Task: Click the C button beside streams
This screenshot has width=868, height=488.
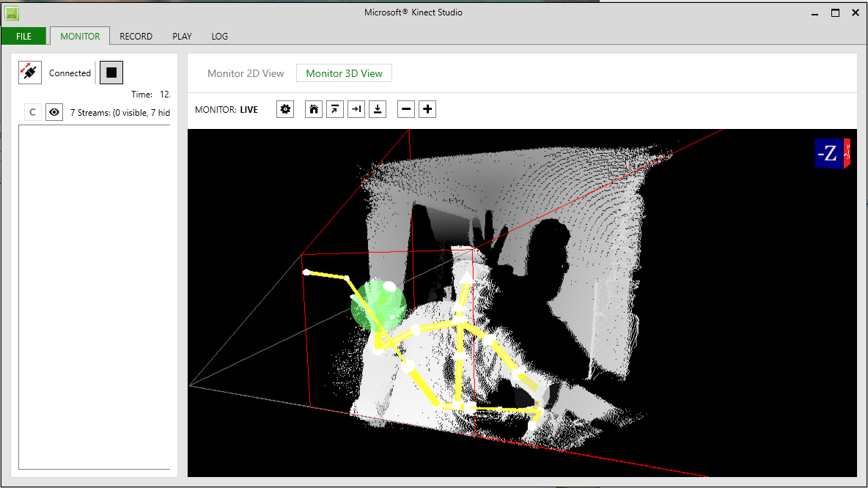Action: 33,112
